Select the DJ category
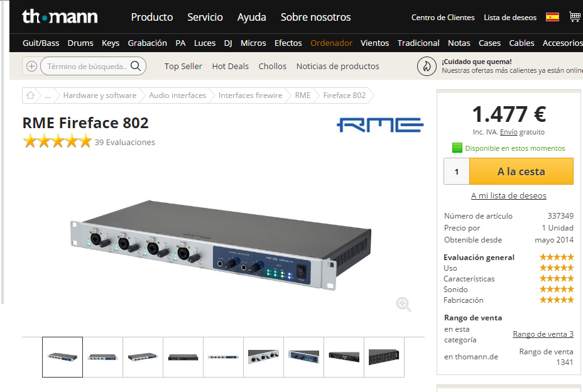The height and width of the screenshot is (392, 583). pyautogui.click(x=228, y=43)
